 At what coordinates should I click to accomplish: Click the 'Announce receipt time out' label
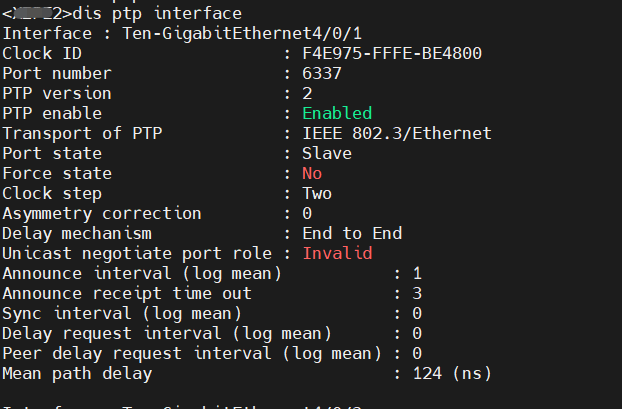point(127,293)
